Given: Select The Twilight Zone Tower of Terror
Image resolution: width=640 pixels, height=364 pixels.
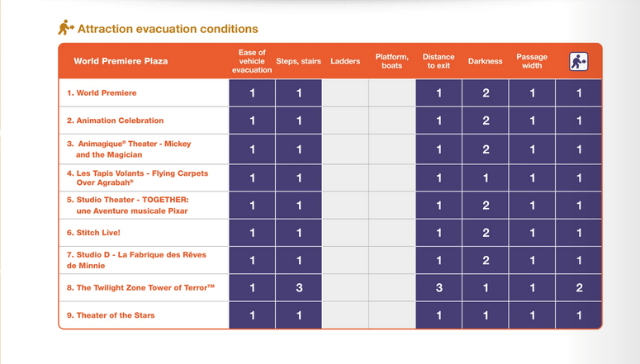Looking at the screenshot, I should [139, 288].
